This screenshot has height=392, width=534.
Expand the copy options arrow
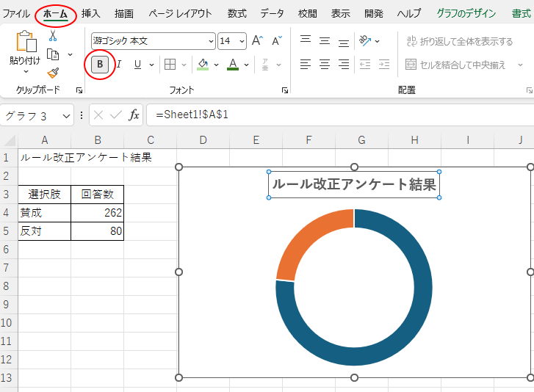point(71,54)
